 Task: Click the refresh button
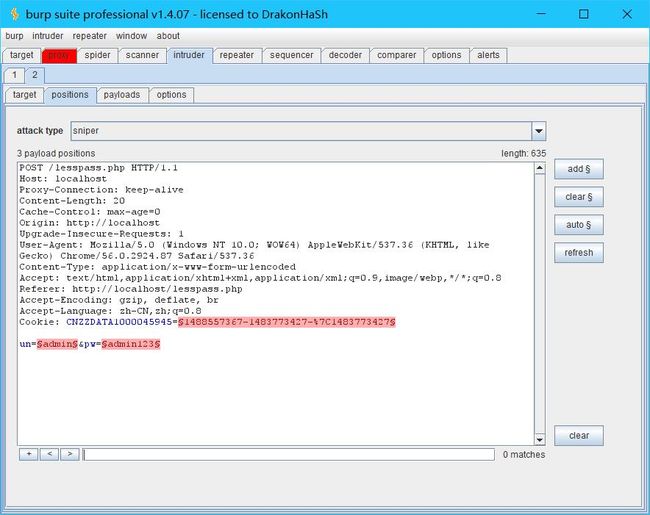click(x=579, y=253)
